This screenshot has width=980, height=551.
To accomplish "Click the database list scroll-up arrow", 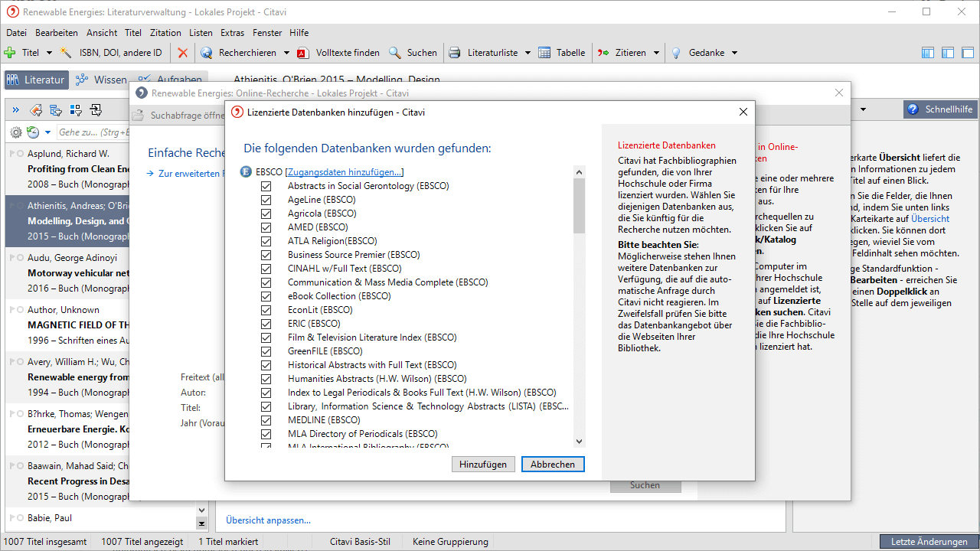I will (579, 172).
